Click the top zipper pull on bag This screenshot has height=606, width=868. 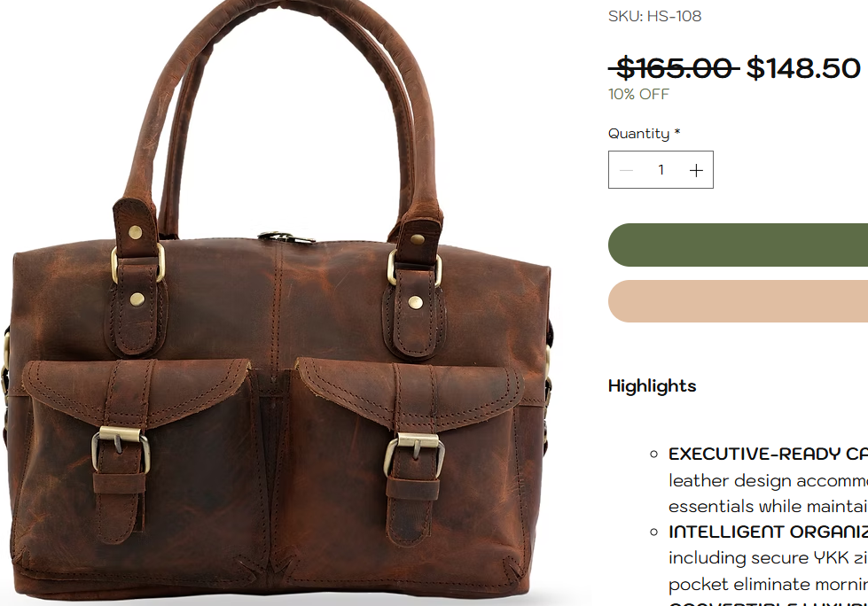tap(285, 237)
